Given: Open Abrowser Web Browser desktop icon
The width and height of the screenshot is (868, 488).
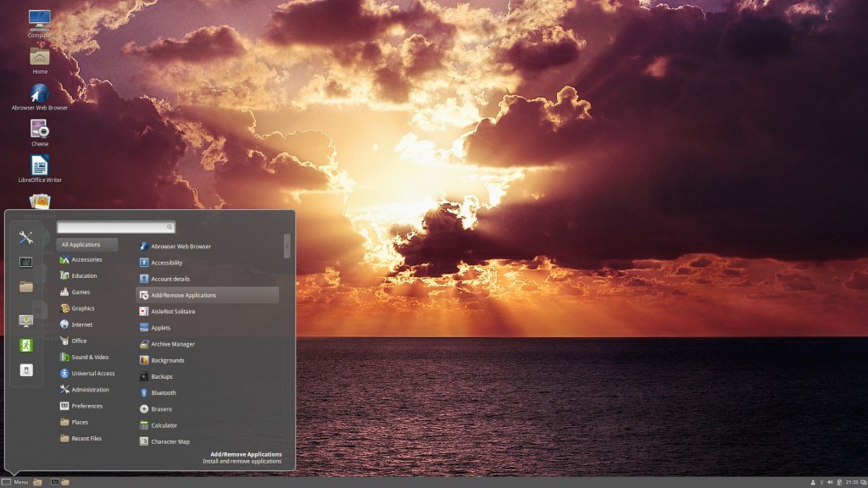Looking at the screenshot, I should click(x=39, y=93).
